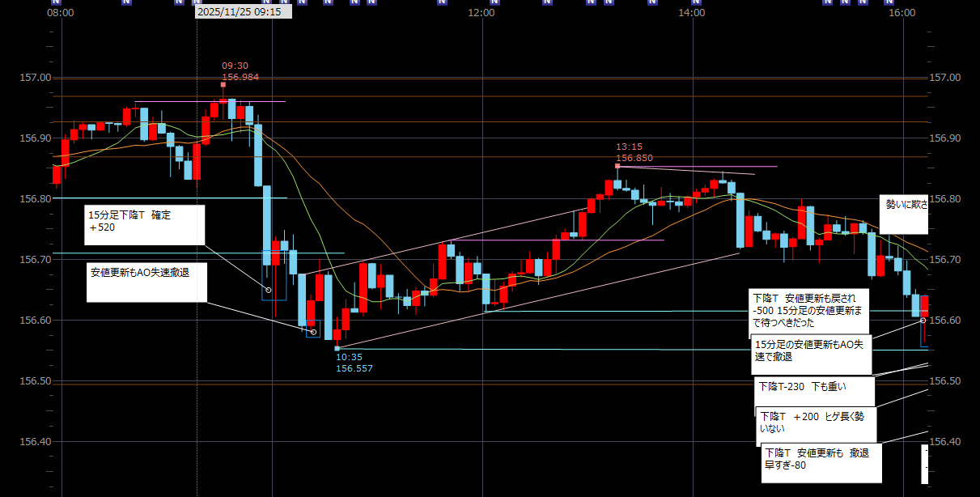Screen dimensions: 980x497
Task: Click the 12:00 time axis label
Action: [482, 13]
